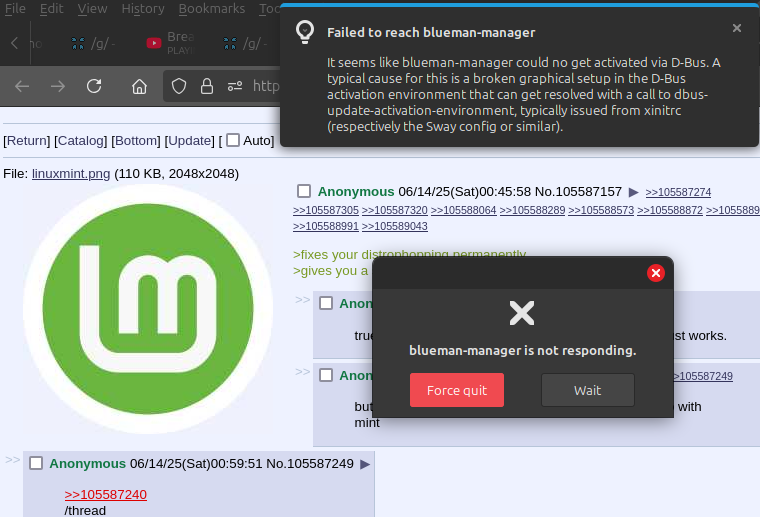760x517 pixels.
Task: Follow backlink >>105588289
Action: point(532,210)
